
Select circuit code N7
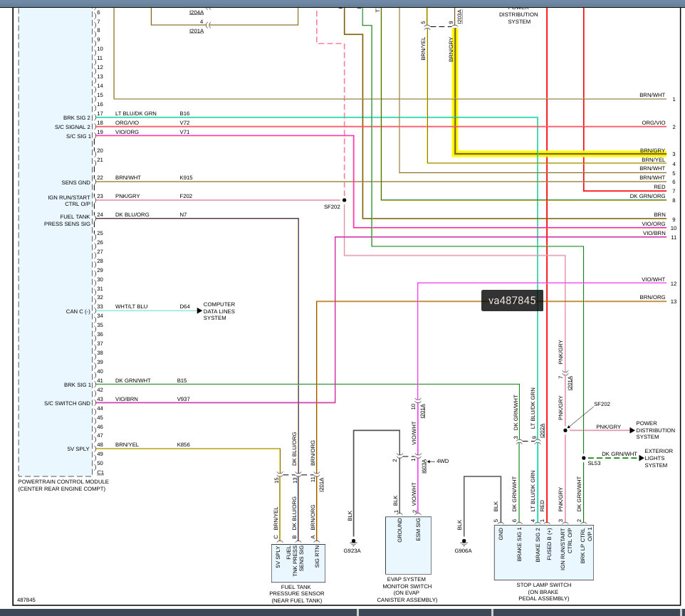pos(183,214)
